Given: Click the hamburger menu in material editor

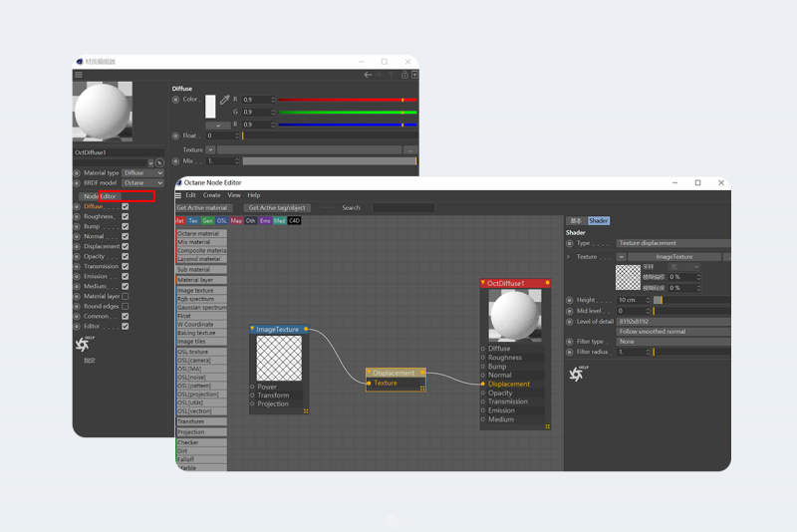Looking at the screenshot, I should point(79,75).
